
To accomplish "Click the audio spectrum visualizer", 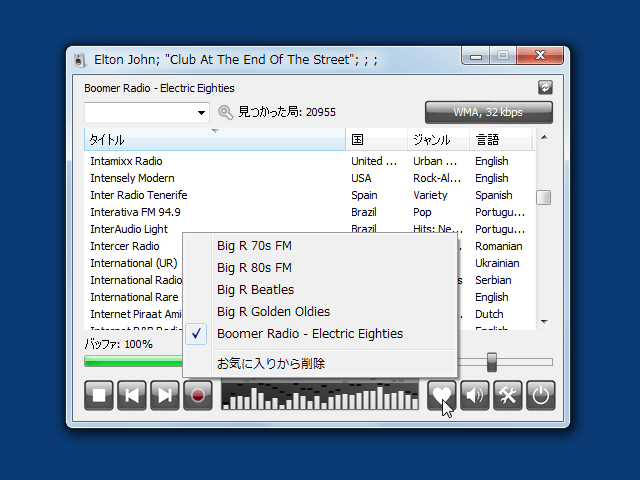I will tap(320, 395).
